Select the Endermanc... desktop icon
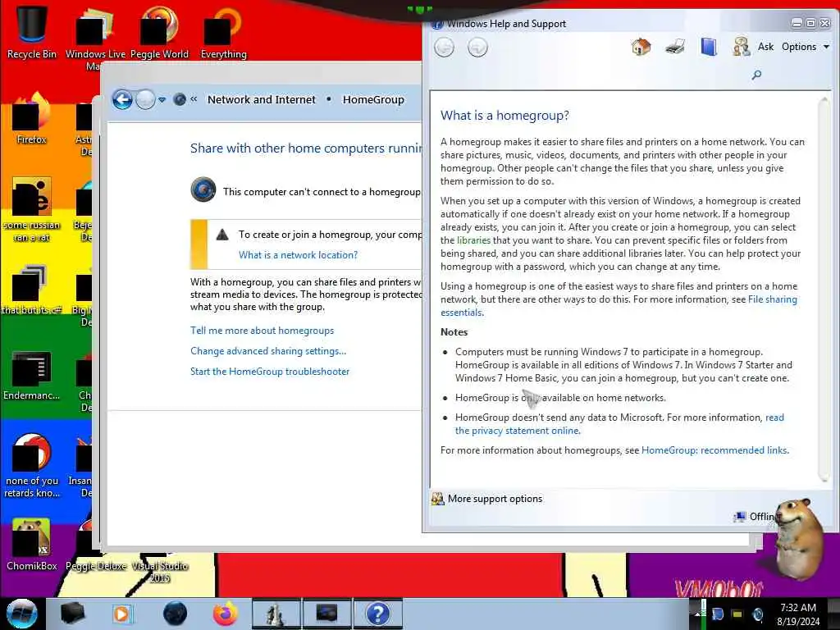The width and height of the screenshot is (840, 630). [x=32, y=376]
